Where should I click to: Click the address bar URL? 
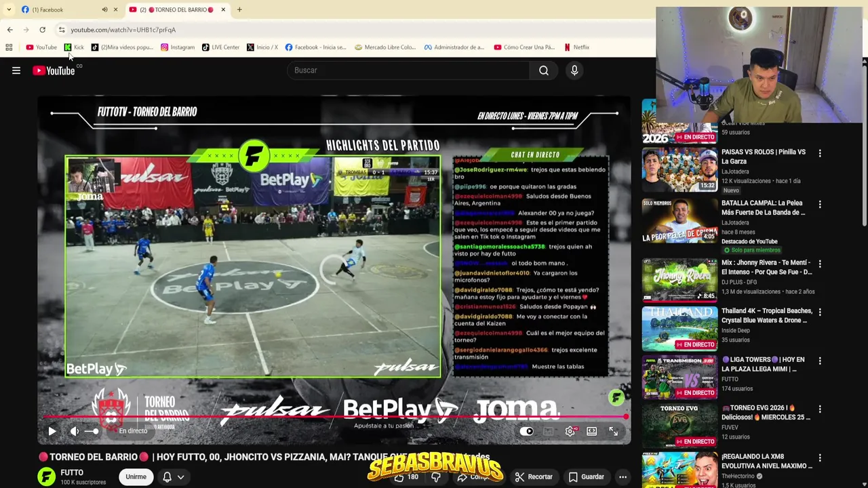pyautogui.click(x=123, y=30)
